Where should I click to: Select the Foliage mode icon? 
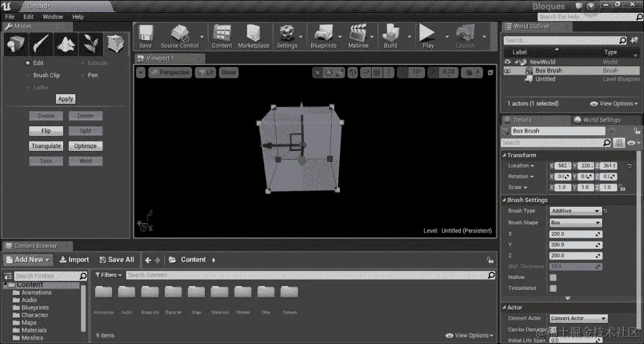91,44
